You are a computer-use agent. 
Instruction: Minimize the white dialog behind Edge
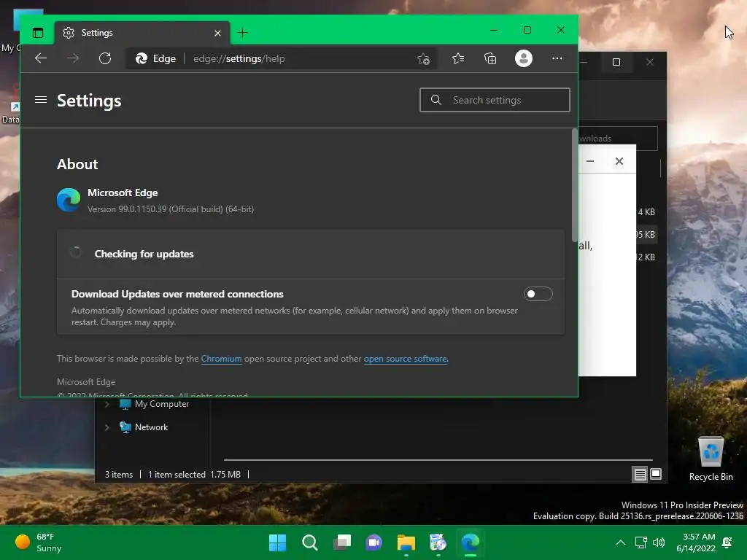tap(590, 161)
